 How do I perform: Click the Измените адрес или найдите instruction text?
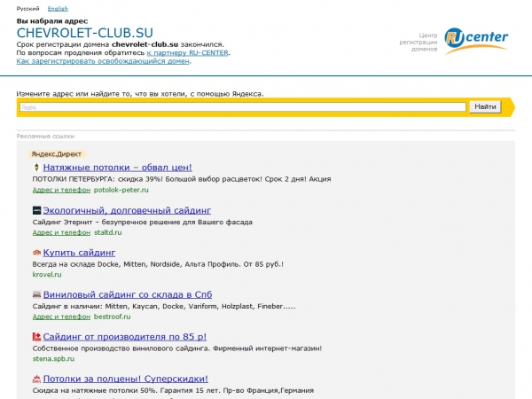[140, 94]
